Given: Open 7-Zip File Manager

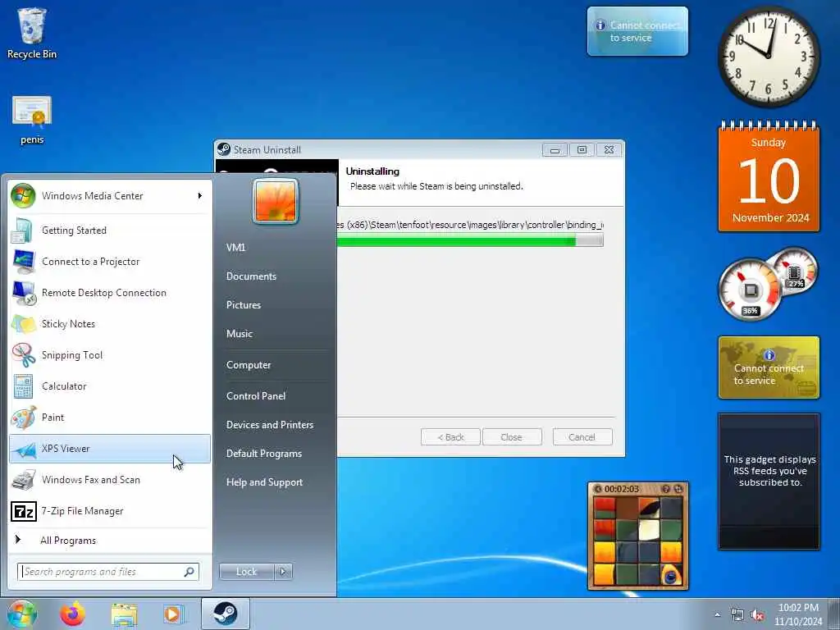Looking at the screenshot, I should (110, 511).
